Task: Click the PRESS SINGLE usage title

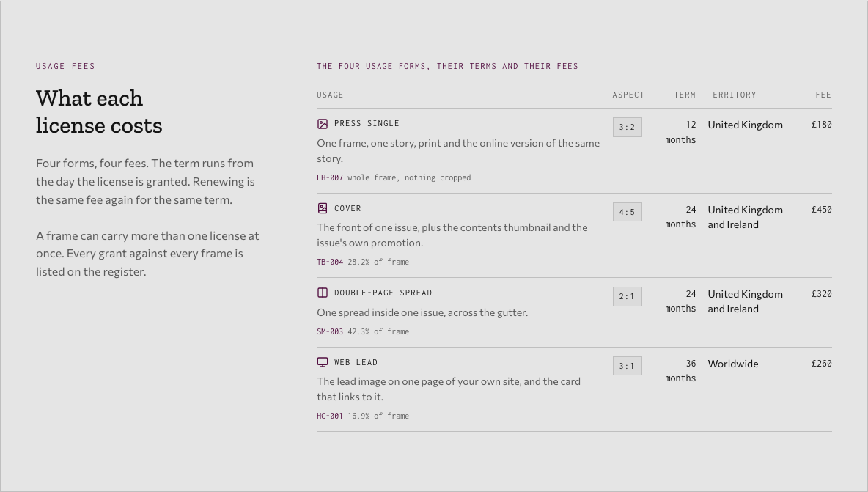Action: coord(367,123)
